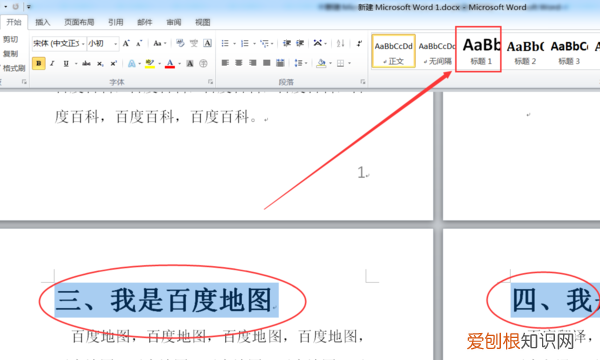The height and width of the screenshot is (360, 600).
Task: Expand the line spacing dropdown
Action: [306, 63]
